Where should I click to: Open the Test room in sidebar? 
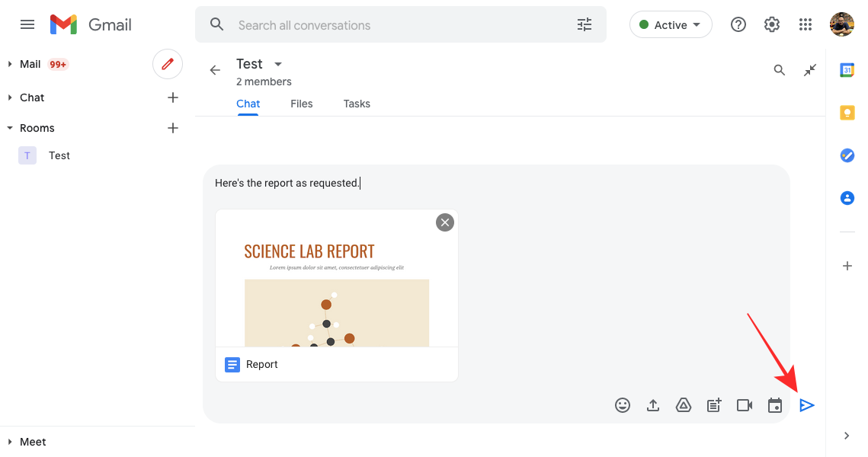pos(59,155)
